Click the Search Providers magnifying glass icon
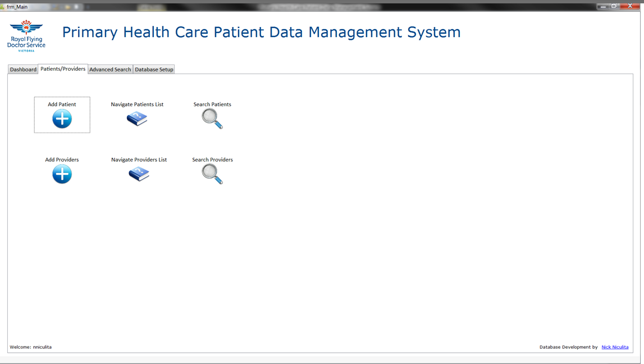 [x=212, y=174]
